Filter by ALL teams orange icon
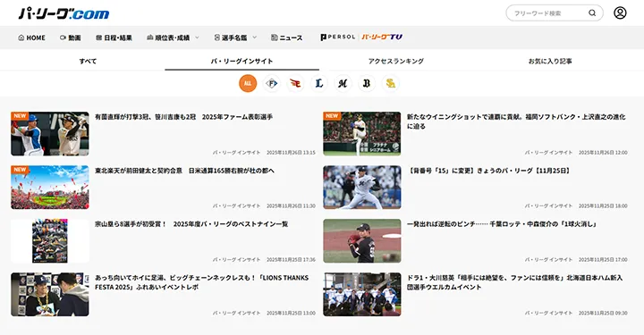 [248, 83]
